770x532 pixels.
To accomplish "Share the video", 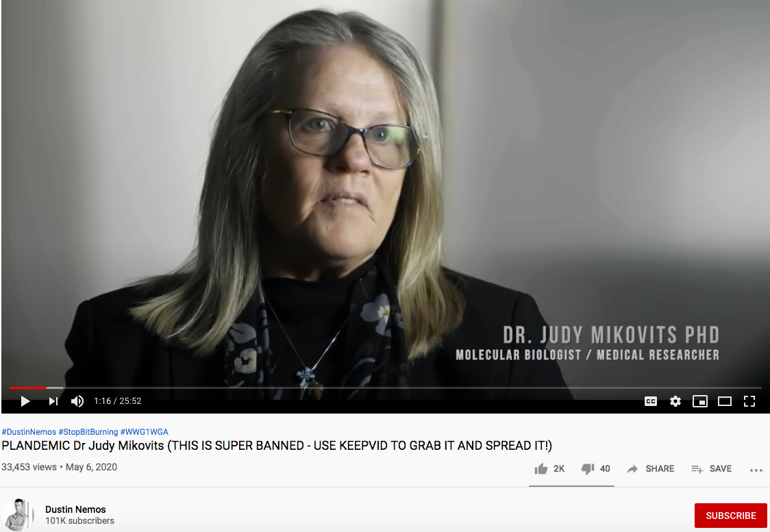I will point(650,469).
